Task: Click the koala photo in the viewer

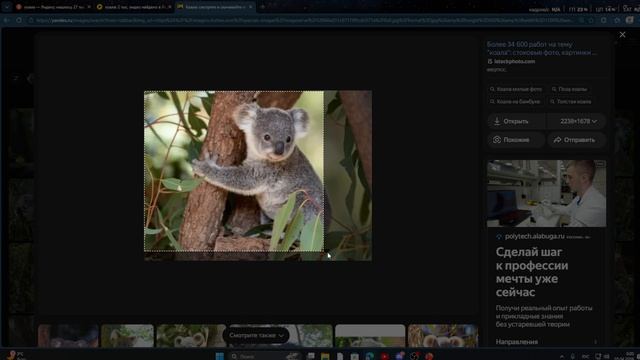Action: coord(258,176)
